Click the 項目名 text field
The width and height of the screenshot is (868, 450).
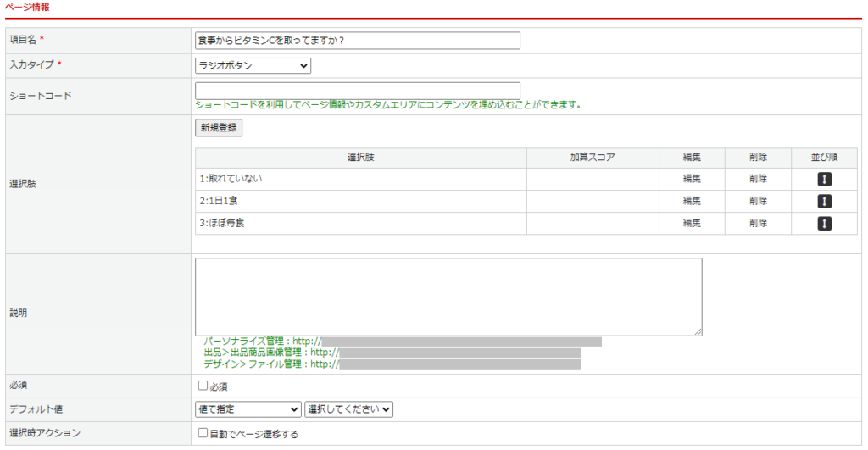point(357,41)
